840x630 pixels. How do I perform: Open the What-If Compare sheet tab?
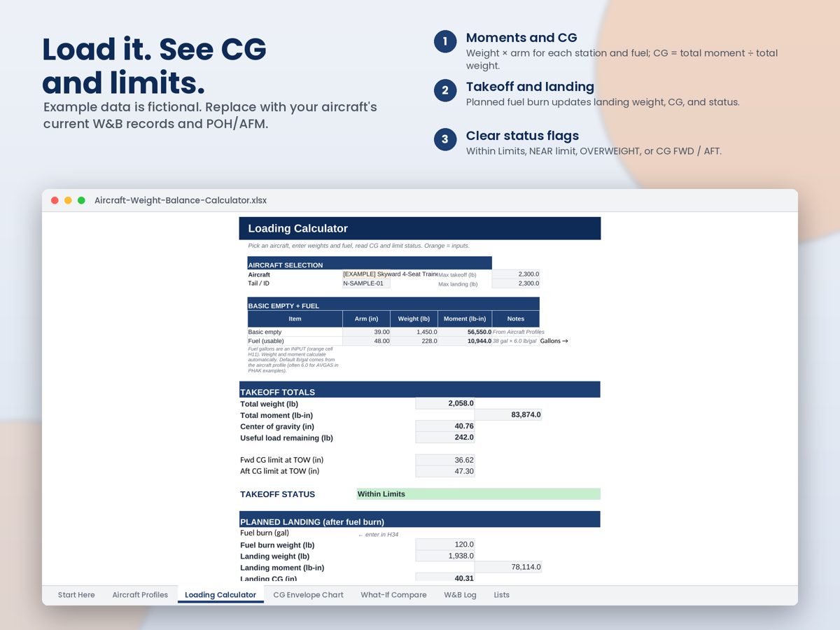pos(393,595)
